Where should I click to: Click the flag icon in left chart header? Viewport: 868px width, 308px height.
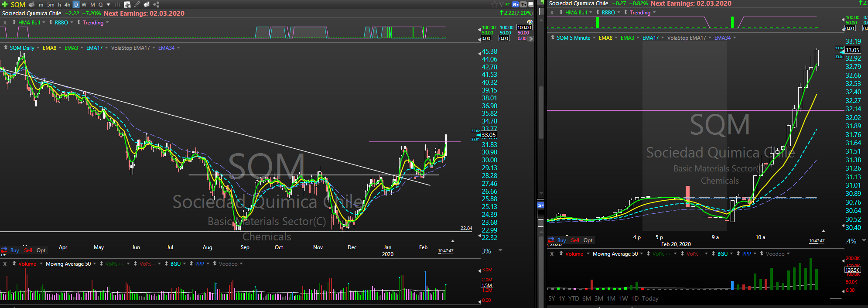coord(502,4)
